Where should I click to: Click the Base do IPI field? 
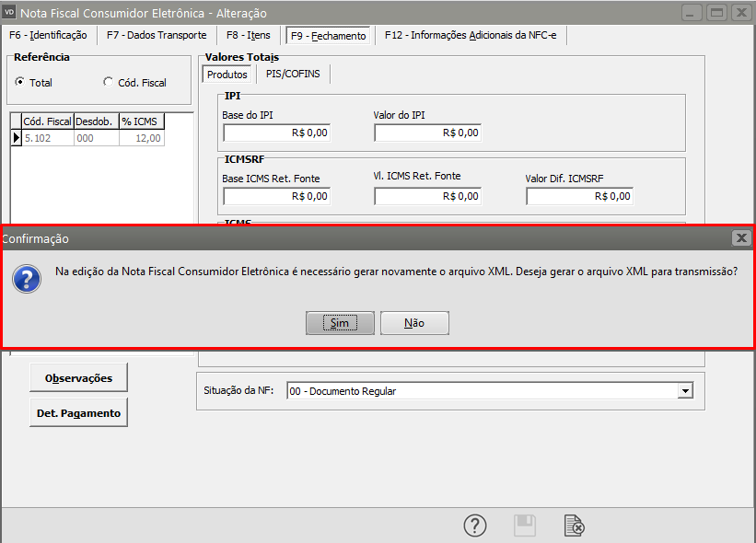277,133
